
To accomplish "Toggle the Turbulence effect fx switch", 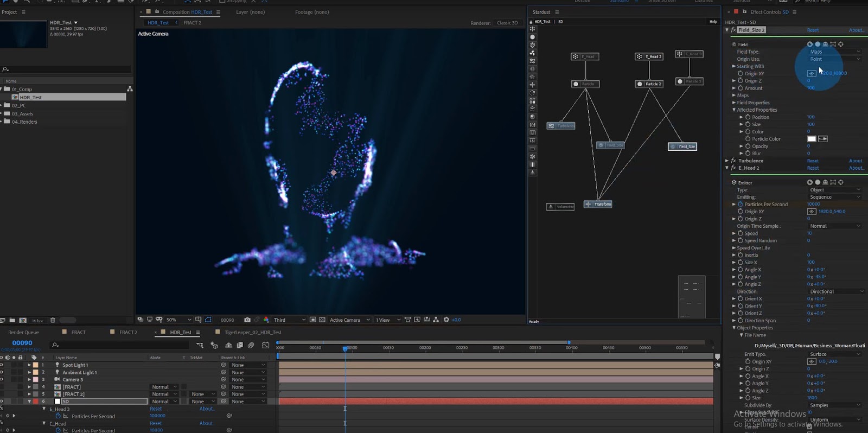I will pyautogui.click(x=733, y=161).
